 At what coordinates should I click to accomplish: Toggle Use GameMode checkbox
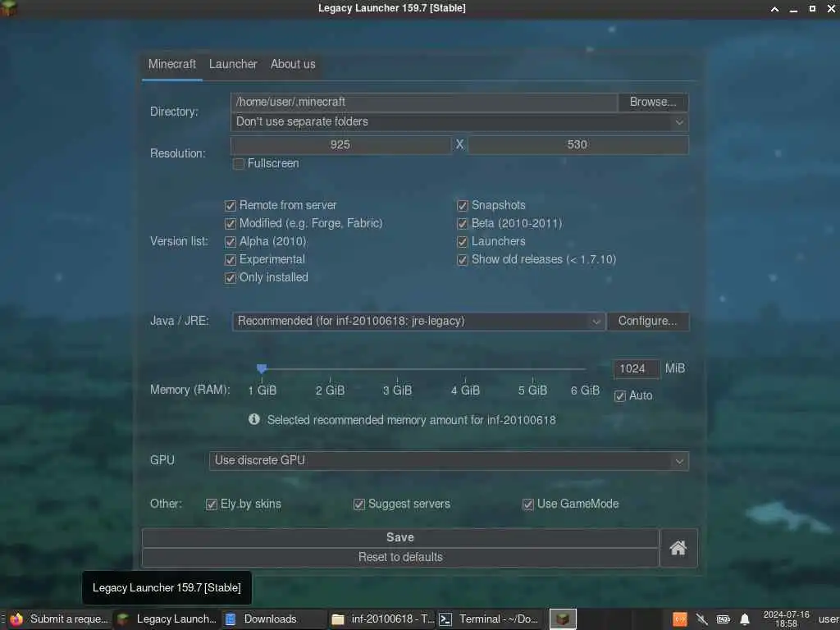pos(528,504)
